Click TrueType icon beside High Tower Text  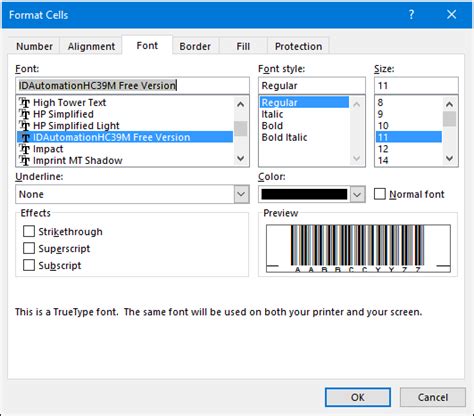click(x=25, y=103)
